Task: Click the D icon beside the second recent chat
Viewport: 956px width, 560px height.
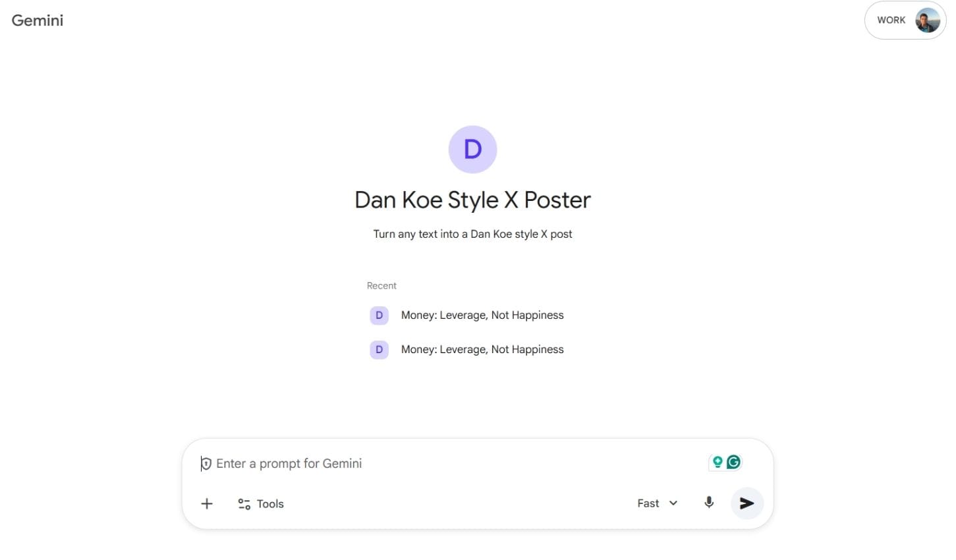Action: pos(379,349)
